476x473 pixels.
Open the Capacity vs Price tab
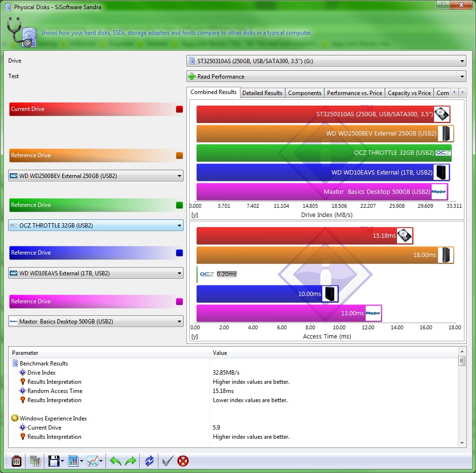click(409, 93)
